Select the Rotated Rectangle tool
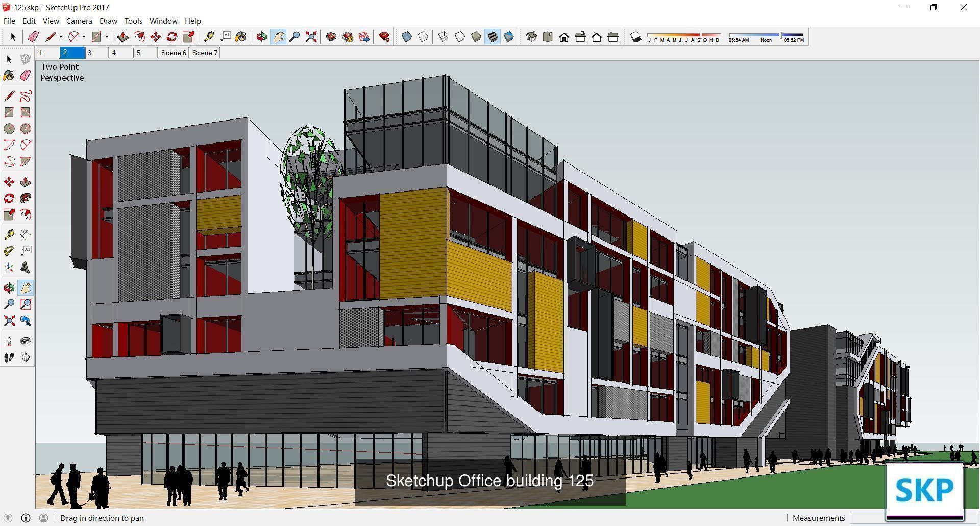This screenshot has height=526, width=980. [x=26, y=112]
